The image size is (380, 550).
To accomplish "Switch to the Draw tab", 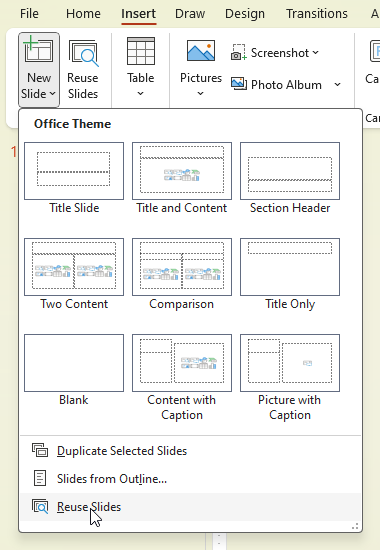I will [x=190, y=14].
